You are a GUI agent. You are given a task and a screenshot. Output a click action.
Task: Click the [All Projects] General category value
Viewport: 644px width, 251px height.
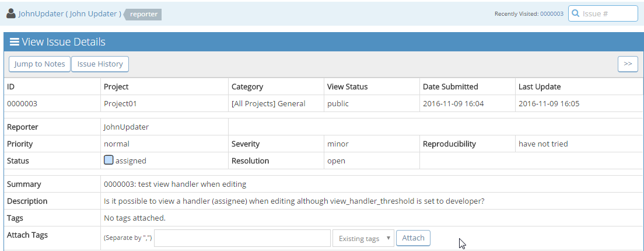pos(268,104)
